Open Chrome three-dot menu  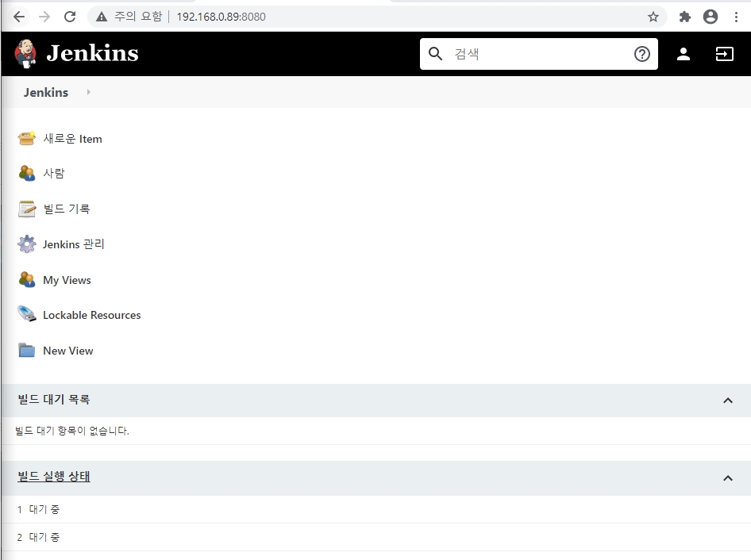click(736, 17)
